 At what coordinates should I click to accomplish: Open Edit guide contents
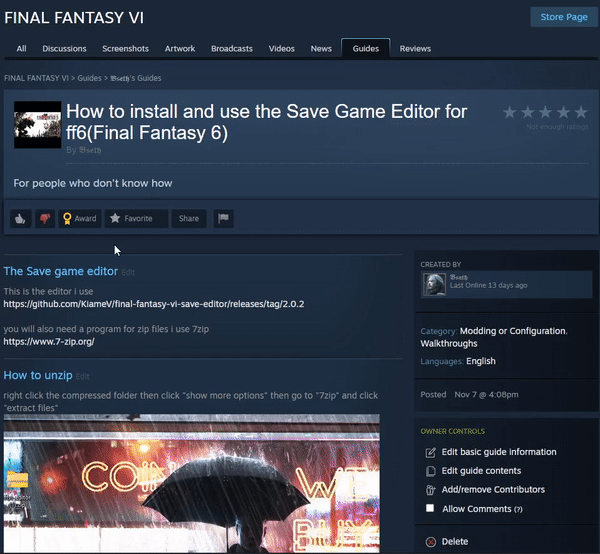[x=481, y=471]
